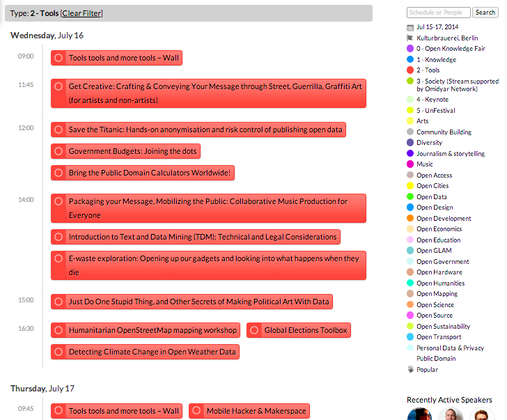Open Just Do One Stupid Thing session
This screenshot has height=420, width=507.
pyautogui.click(x=199, y=302)
